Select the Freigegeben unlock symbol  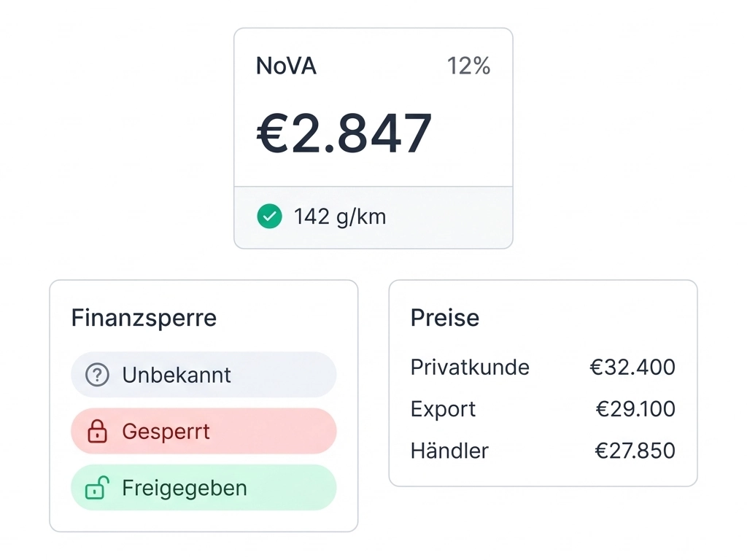pos(96,488)
